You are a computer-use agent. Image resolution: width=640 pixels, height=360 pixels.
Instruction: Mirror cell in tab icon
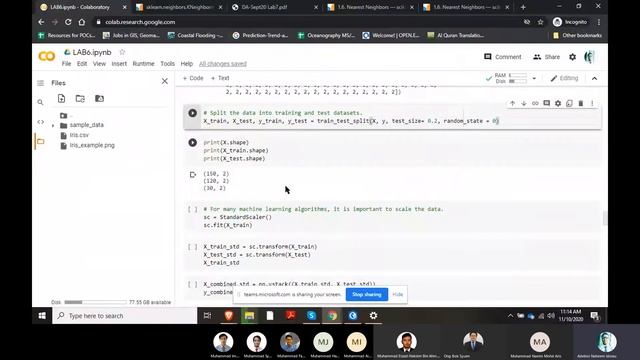tap(569, 103)
